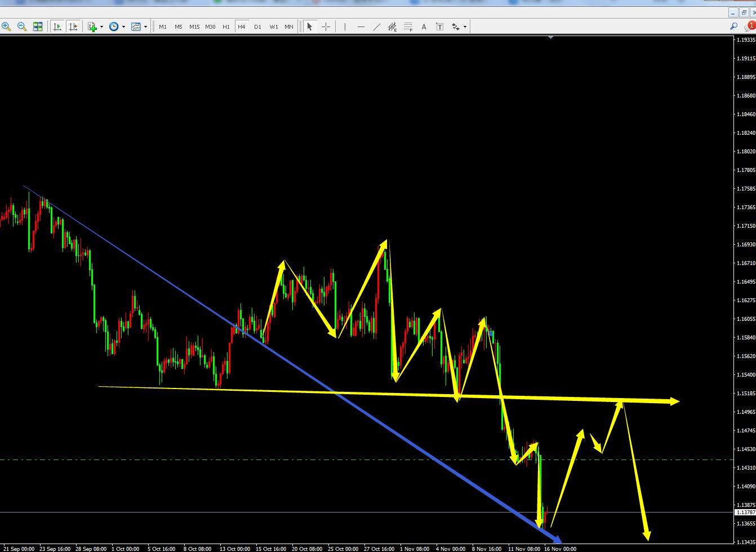Select the Fibonacci retracement tool
Viewport: 756px width, 552px height.
tap(408, 27)
